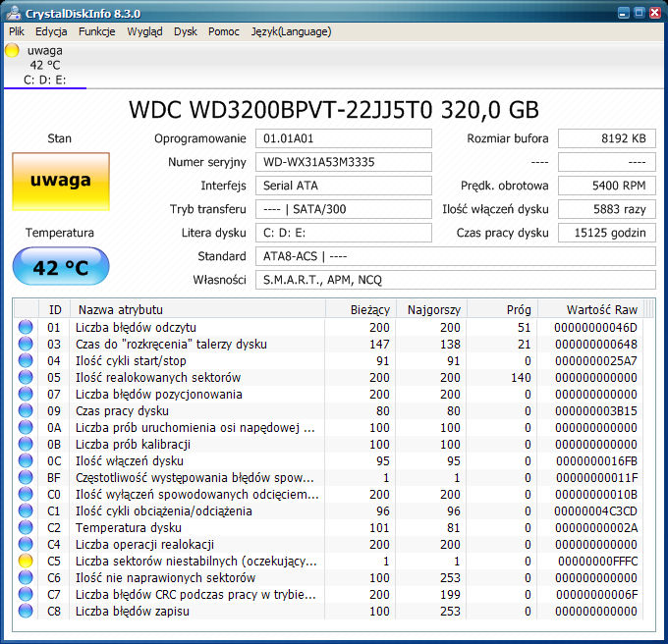Click the Najgorszy column header
This screenshot has height=644, width=668.
(x=432, y=309)
